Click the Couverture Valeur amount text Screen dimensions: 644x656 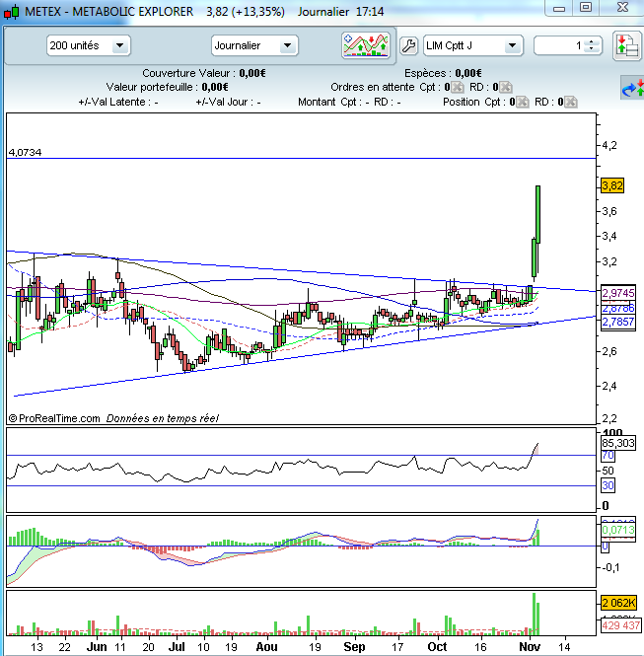[x=252, y=73]
